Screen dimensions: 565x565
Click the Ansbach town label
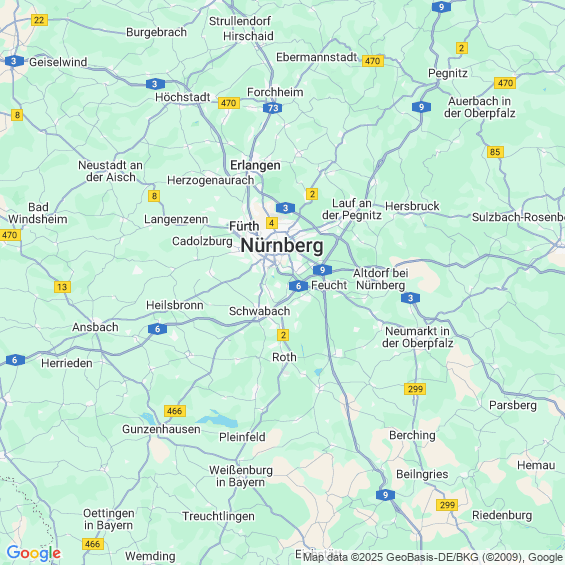point(95,327)
